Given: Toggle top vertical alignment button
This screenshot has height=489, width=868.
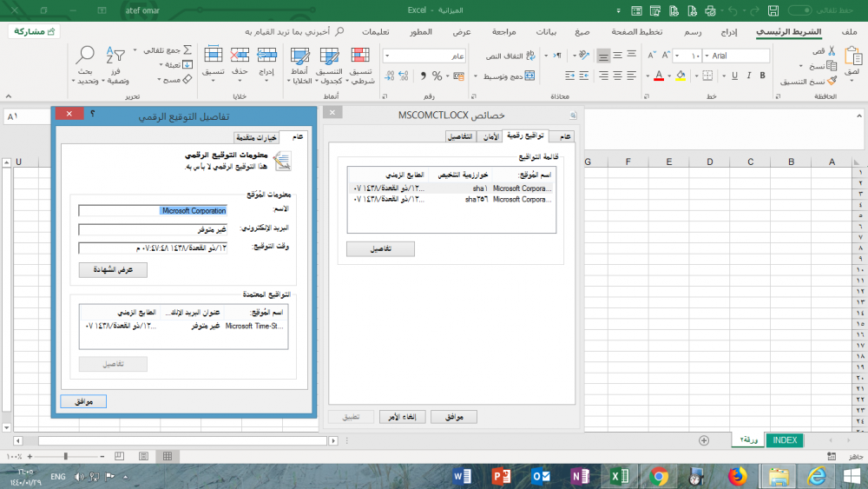Looking at the screenshot, I should pos(631,56).
